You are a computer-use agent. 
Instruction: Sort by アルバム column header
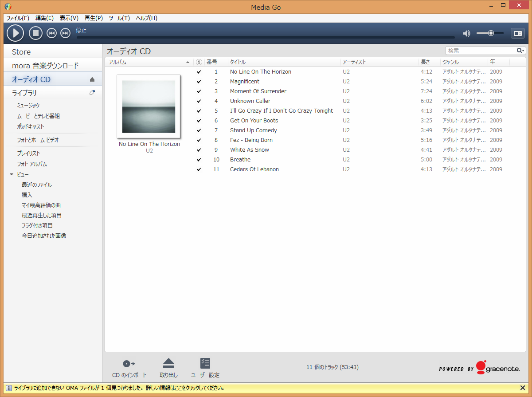[x=149, y=62]
